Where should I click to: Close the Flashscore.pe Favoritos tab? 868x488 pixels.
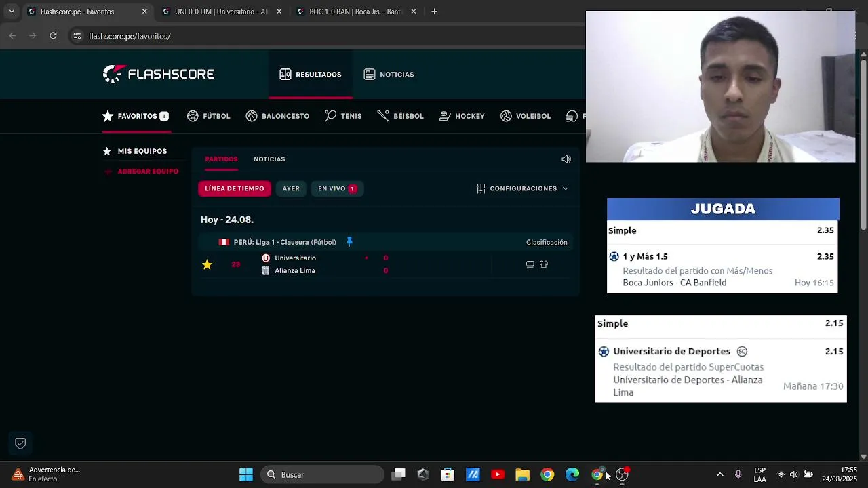[144, 12]
